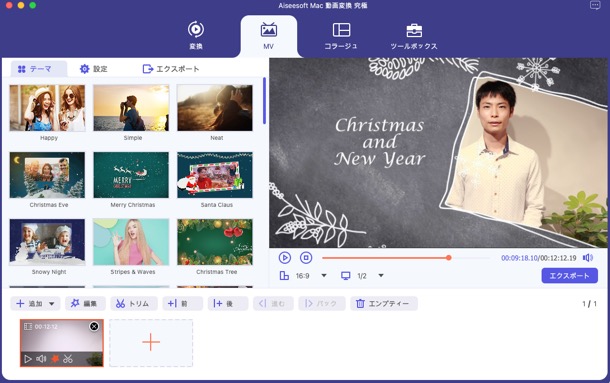Open the ツールボックス toolbox tab
The image size is (610, 383).
[x=414, y=37]
